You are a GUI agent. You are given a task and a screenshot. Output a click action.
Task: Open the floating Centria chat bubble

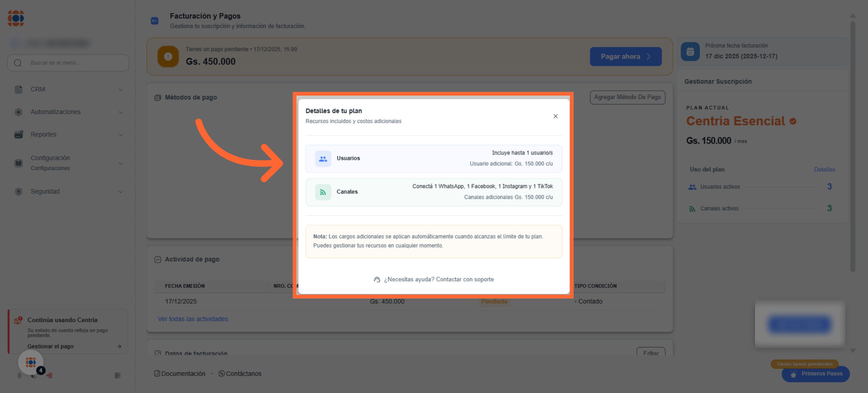pyautogui.click(x=31, y=362)
